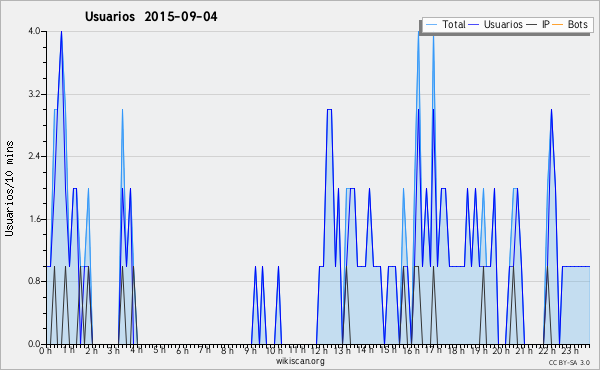Image resolution: width=600 pixels, height=370 pixels.
Task: Click the '3.2' y-axis value
Action: pyautogui.click(x=34, y=94)
